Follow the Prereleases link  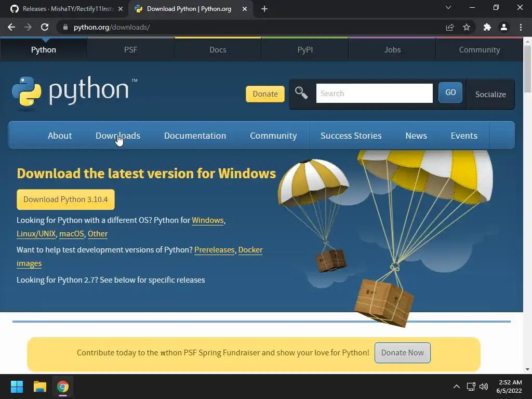pos(214,250)
